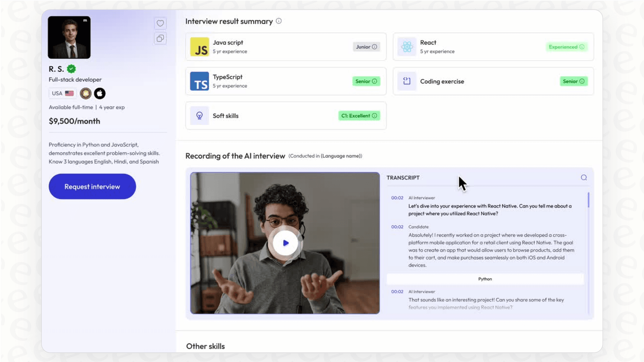Open the Interview result summary info tooltip

pyautogui.click(x=279, y=21)
